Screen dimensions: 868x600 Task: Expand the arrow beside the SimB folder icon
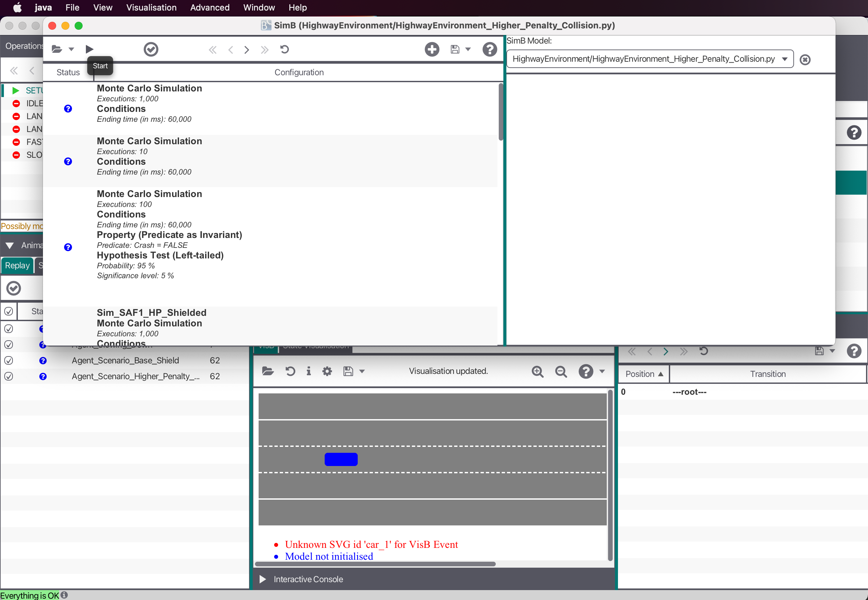coord(71,49)
